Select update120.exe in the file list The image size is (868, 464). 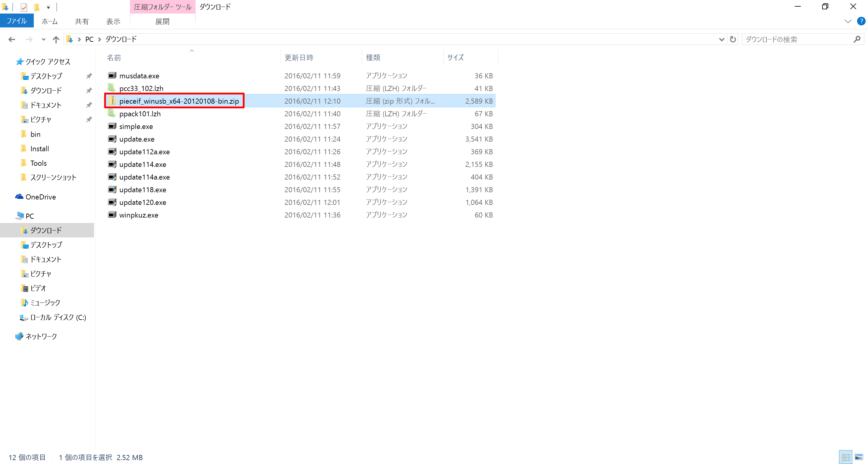pos(143,202)
